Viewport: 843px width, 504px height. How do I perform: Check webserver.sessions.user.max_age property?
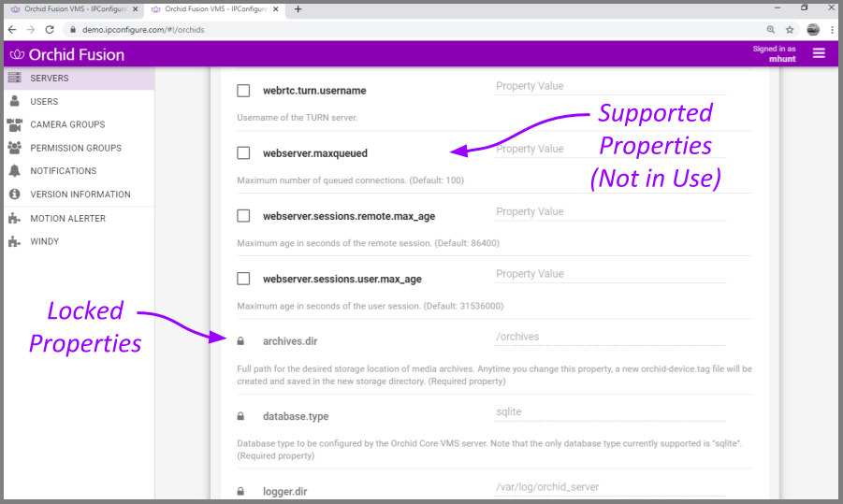click(x=243, y=279)
